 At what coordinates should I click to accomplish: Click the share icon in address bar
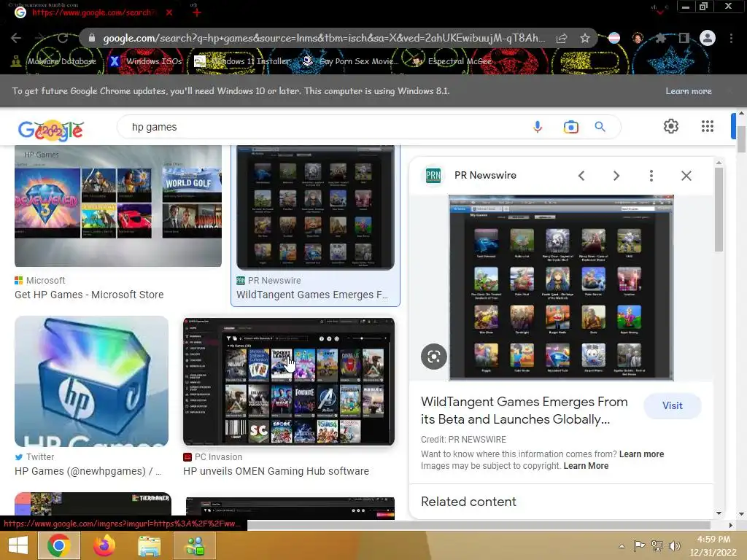(x=562, y=38)
